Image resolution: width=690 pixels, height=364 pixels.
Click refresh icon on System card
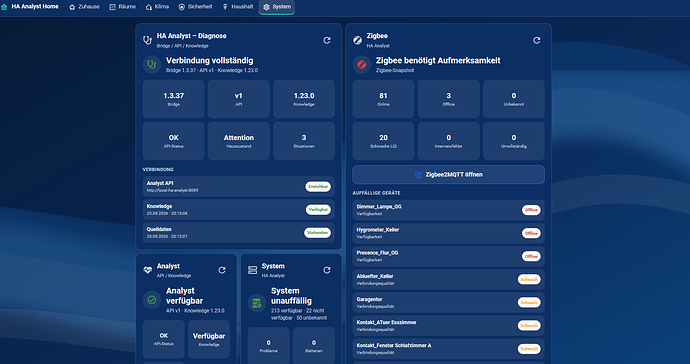pos(327,270)
